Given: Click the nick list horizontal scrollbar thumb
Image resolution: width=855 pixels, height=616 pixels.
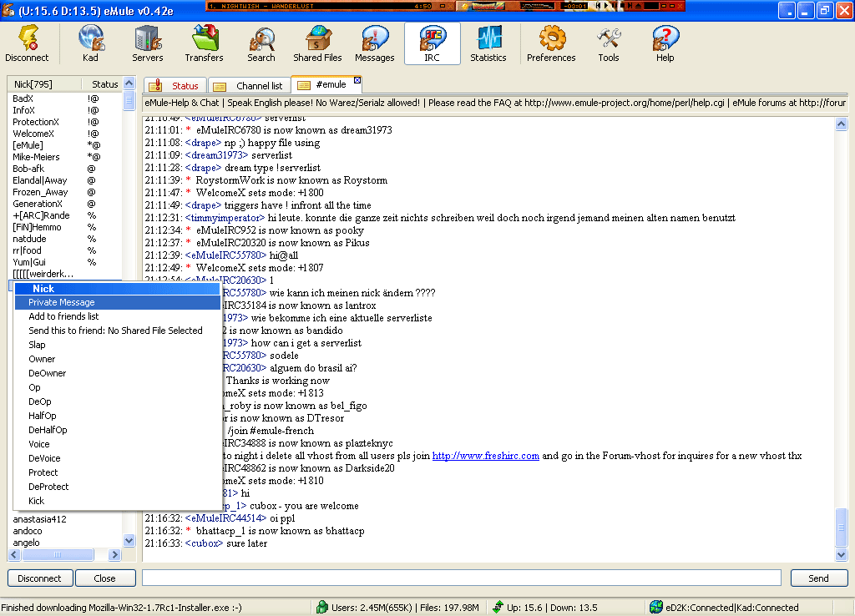Looking at the screenshot, I should [58, 555].
